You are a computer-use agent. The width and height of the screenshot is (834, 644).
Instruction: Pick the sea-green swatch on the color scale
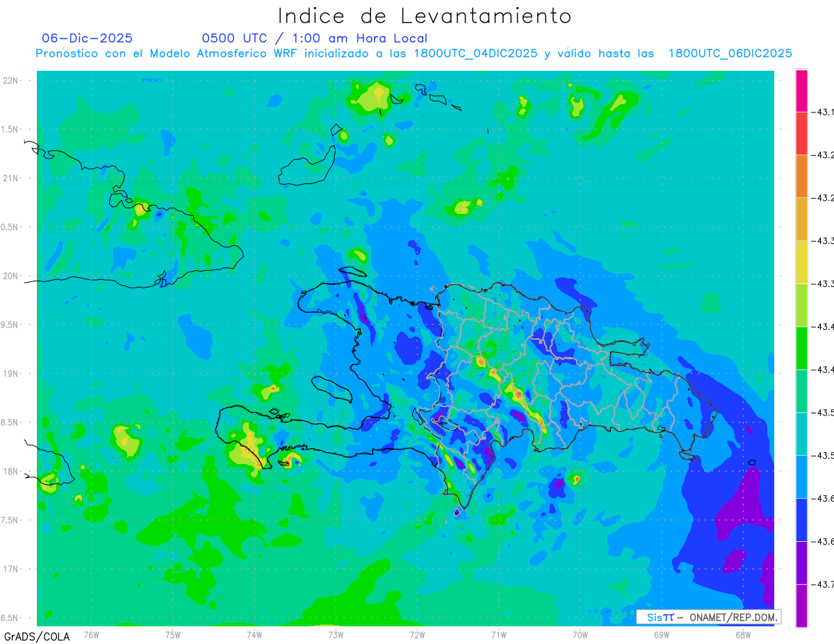tap(801, 391)
